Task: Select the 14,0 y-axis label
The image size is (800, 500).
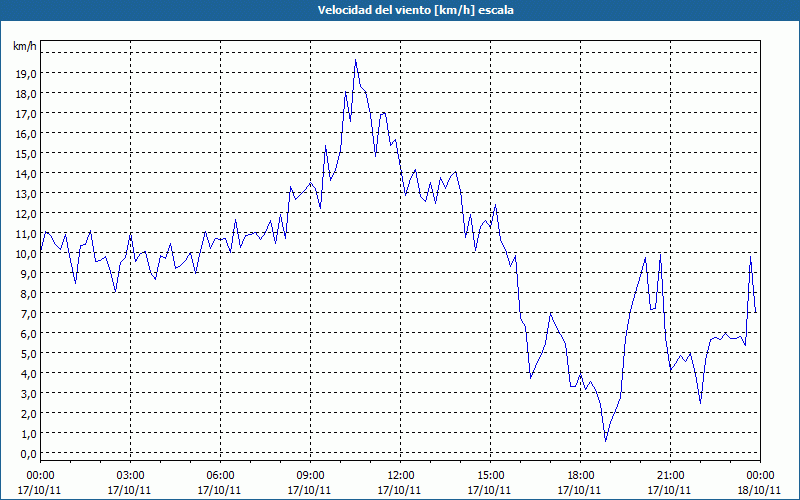Action: click(x=26, y=174)
